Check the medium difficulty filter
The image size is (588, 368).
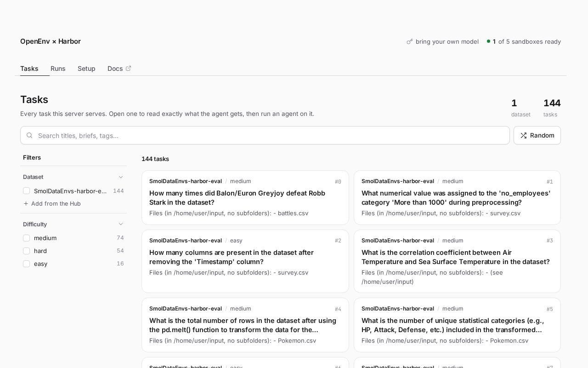click(26, 238)
